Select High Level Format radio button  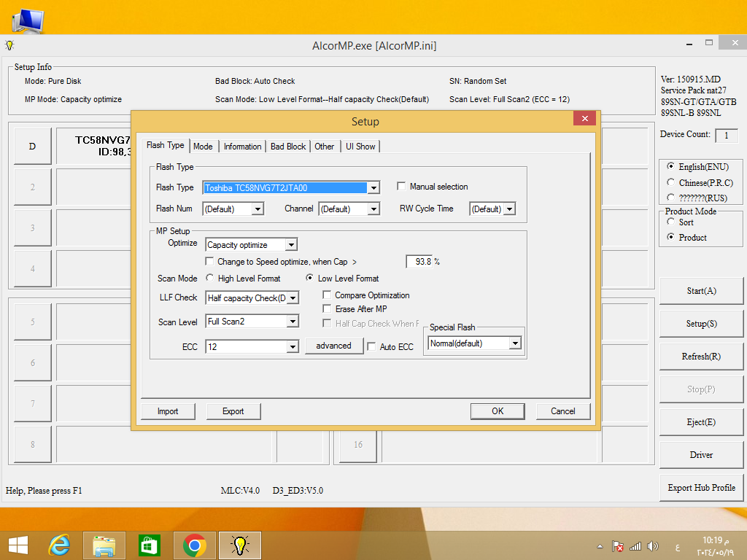[x=209, y=278]
